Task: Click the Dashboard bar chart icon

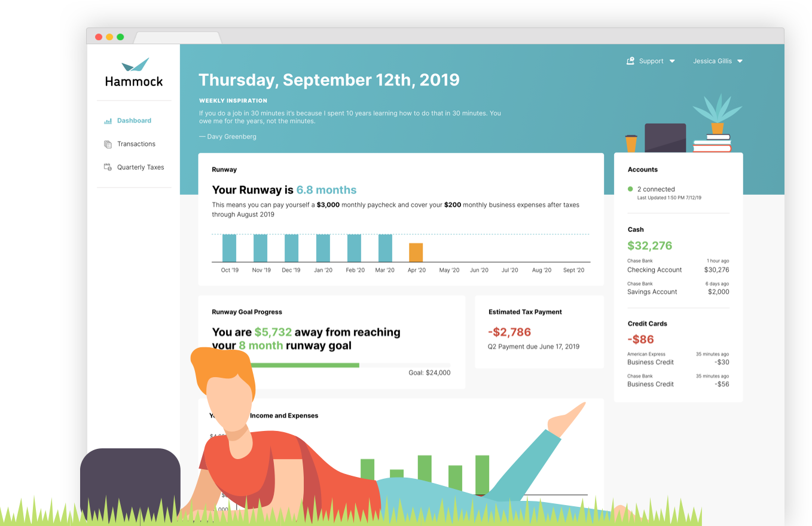Action: (108, 121)
